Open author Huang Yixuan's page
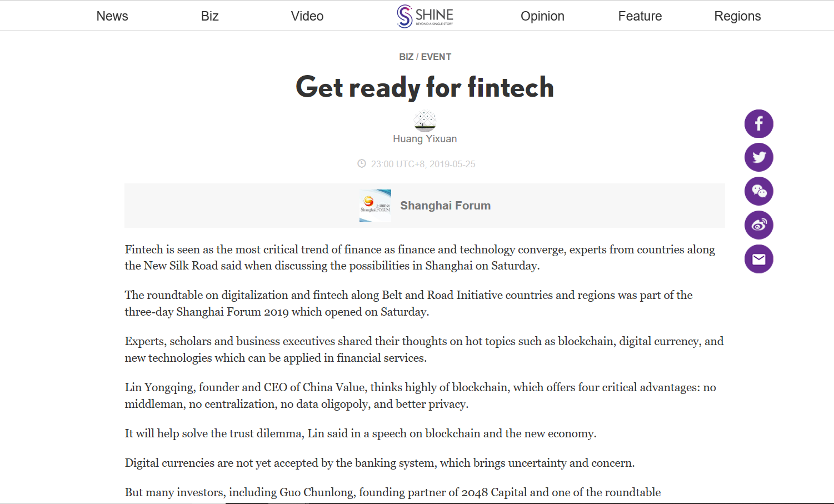 425,139
